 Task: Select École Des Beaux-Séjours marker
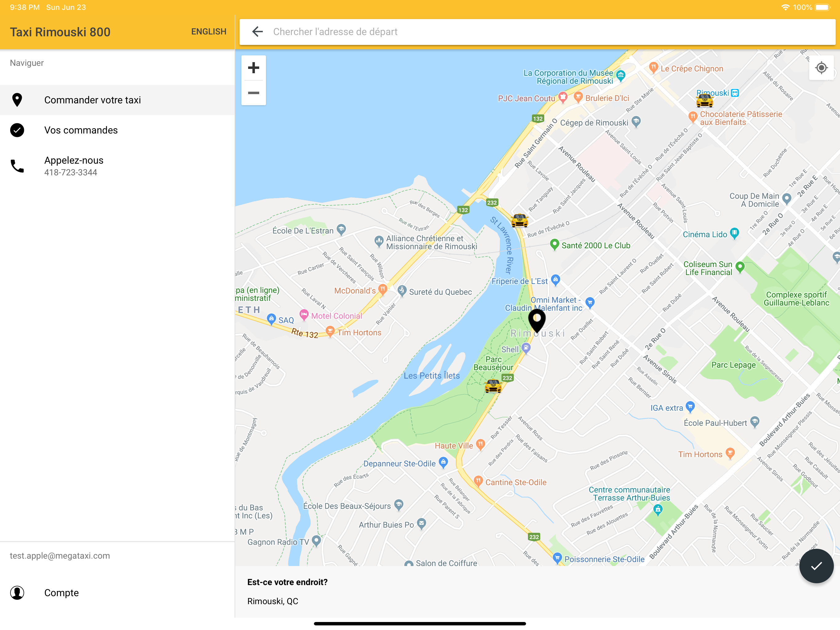398,505
